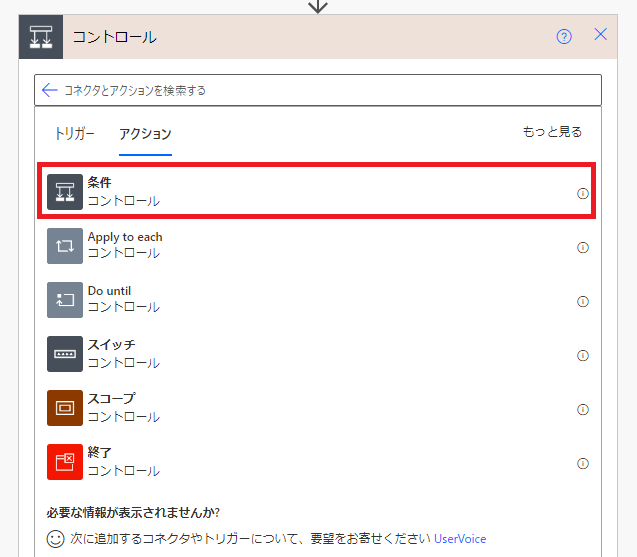637x557 pixels.
Task: Click the コントロール header connector icon
Action: [41, 37]
